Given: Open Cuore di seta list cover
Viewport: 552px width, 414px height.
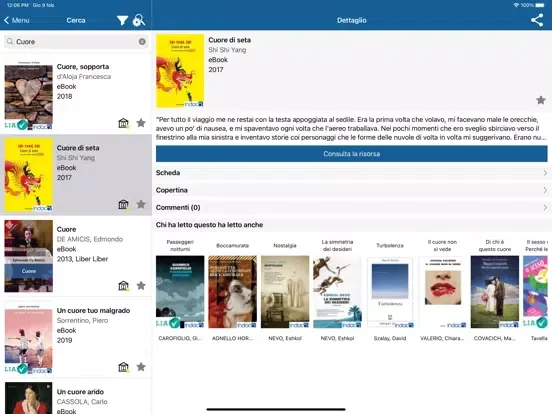Looking at the screenshot, I should tap(29, 175).
